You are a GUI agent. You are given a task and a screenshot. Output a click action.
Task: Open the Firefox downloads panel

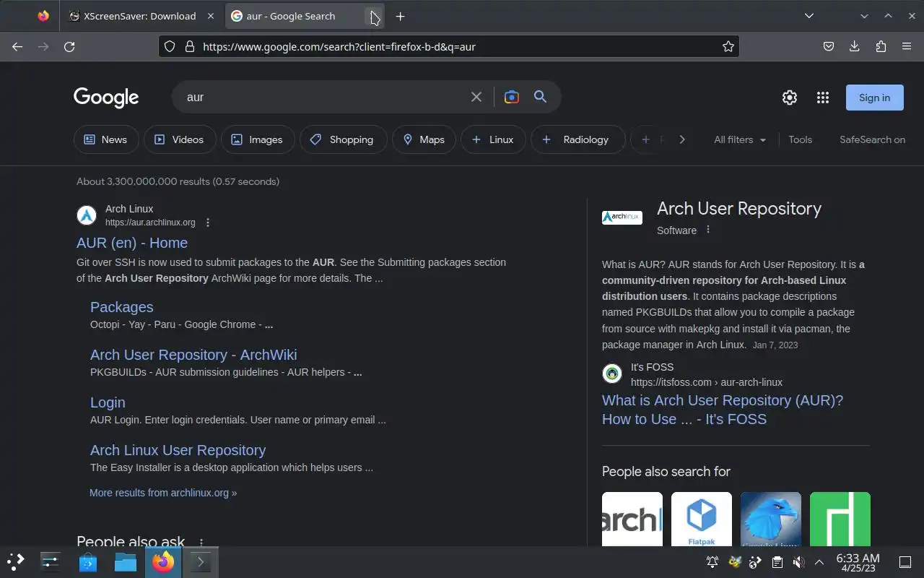(x=855, y=46)
